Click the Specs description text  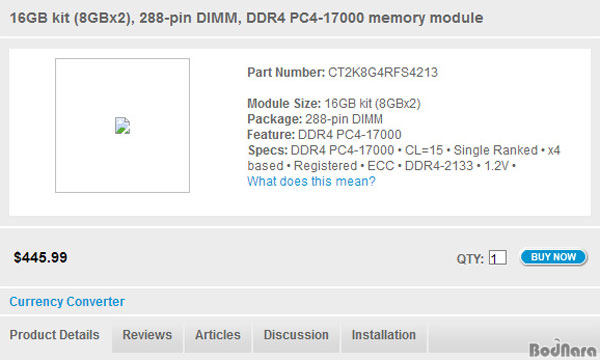(404, 158)
